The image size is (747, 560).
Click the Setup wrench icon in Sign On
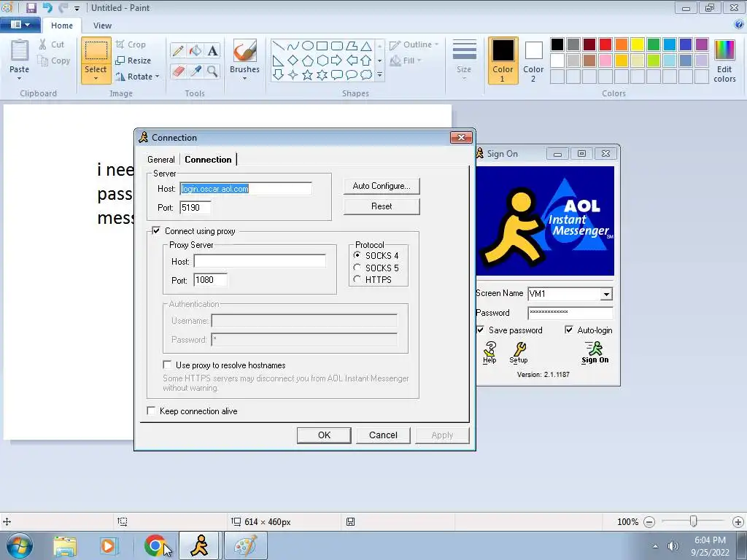(x=519, y=352)
